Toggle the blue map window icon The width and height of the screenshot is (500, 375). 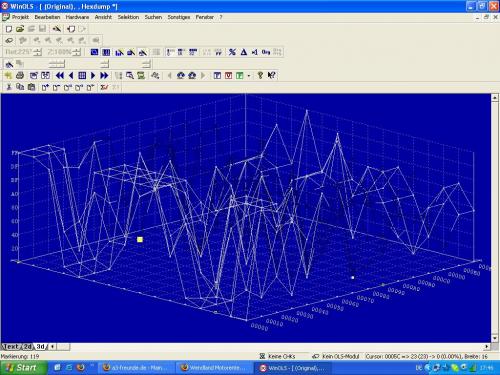(x=217, y=76)
